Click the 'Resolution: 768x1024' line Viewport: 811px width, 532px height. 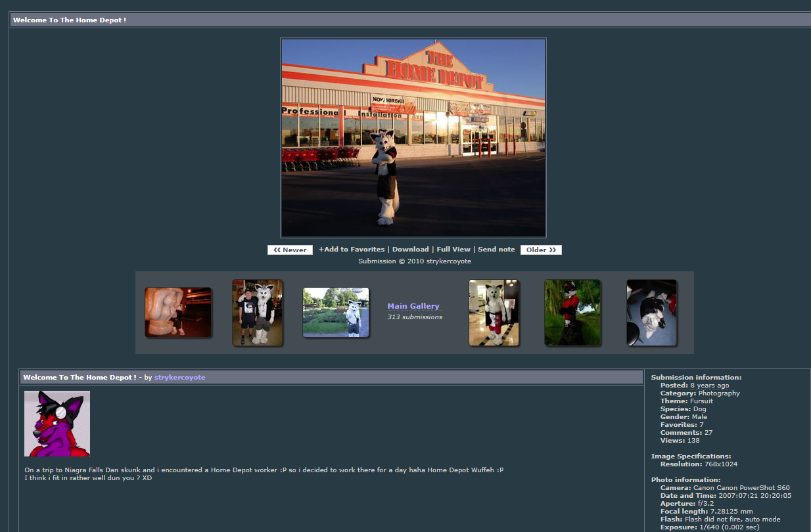[x=699, y=464]
